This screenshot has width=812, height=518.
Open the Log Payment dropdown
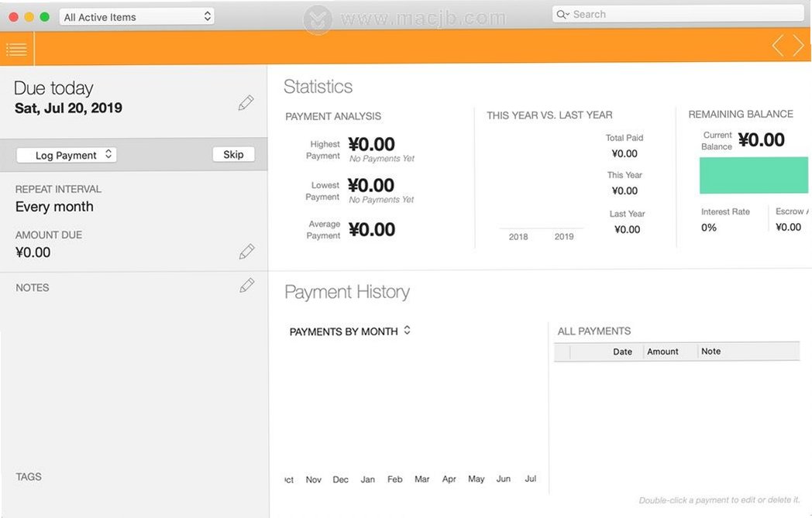click(67, 155)
